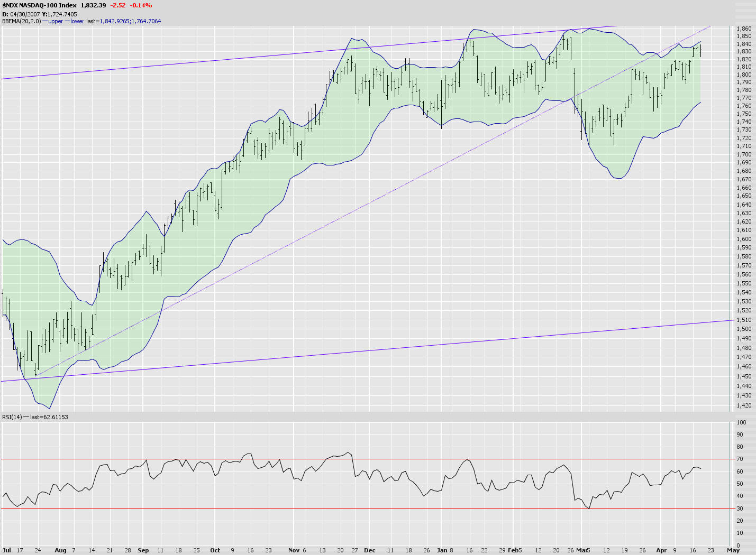This screenshot has height=555, width=756.
Task: Click the "$NDX NASDAQ-100 Index" chart title
Action: pyautogui.click(x=39, y=5)
